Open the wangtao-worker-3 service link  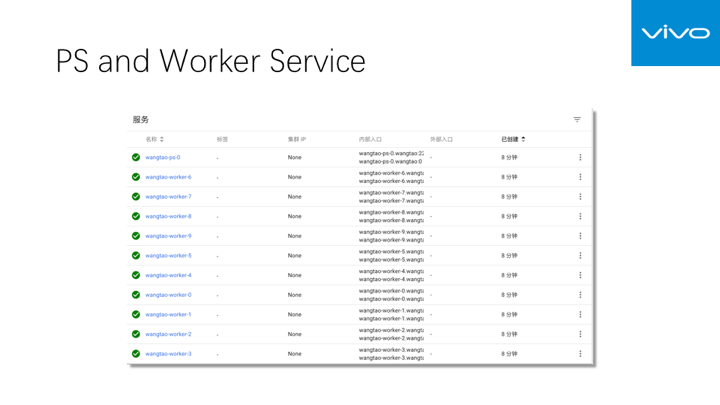click(168, 354)
